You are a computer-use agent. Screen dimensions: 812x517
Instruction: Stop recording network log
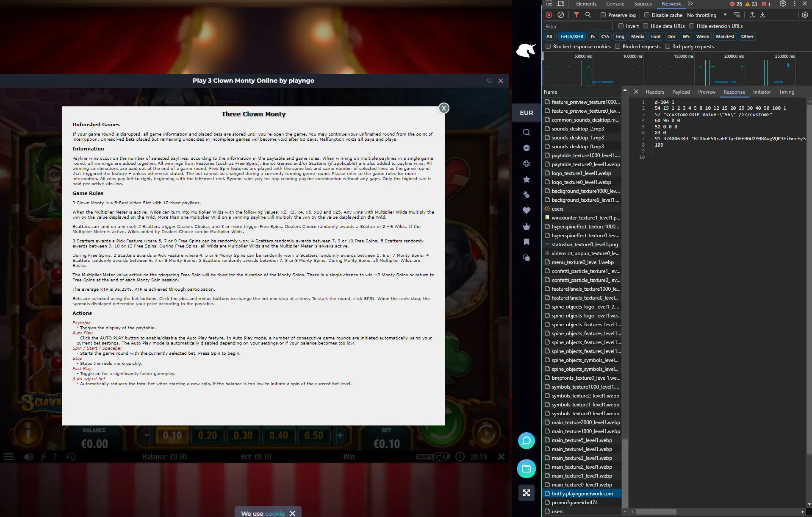[549, 15]
